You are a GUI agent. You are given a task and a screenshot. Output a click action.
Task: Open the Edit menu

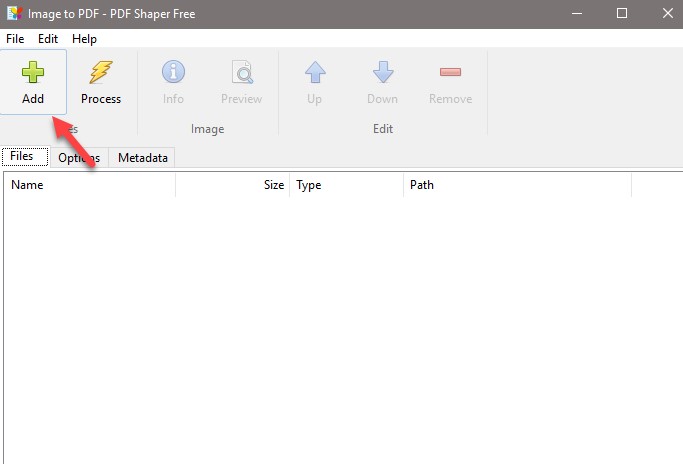coord(48,38)
